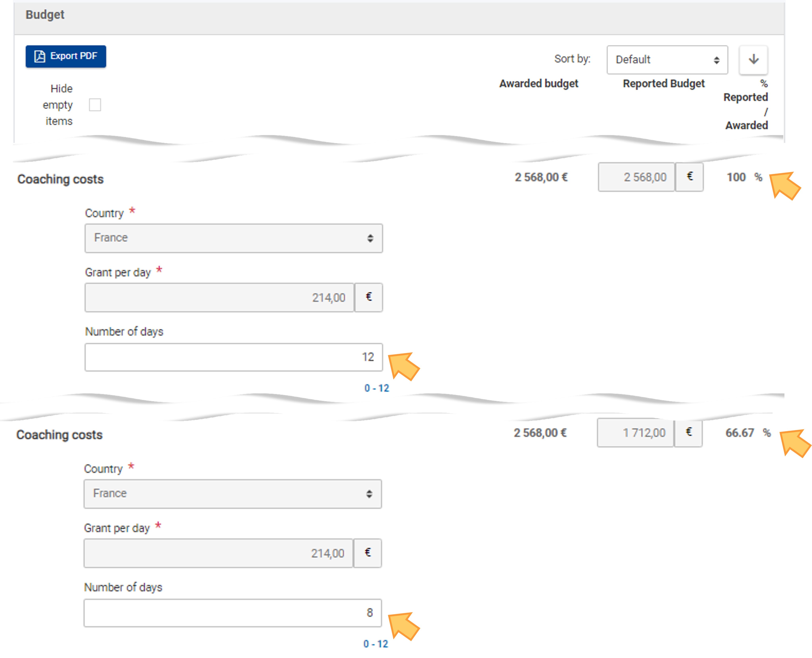Click the % Reported / Awarded column header
The image size is (812, 658).
pyautogui.click(x=746, y=104)
